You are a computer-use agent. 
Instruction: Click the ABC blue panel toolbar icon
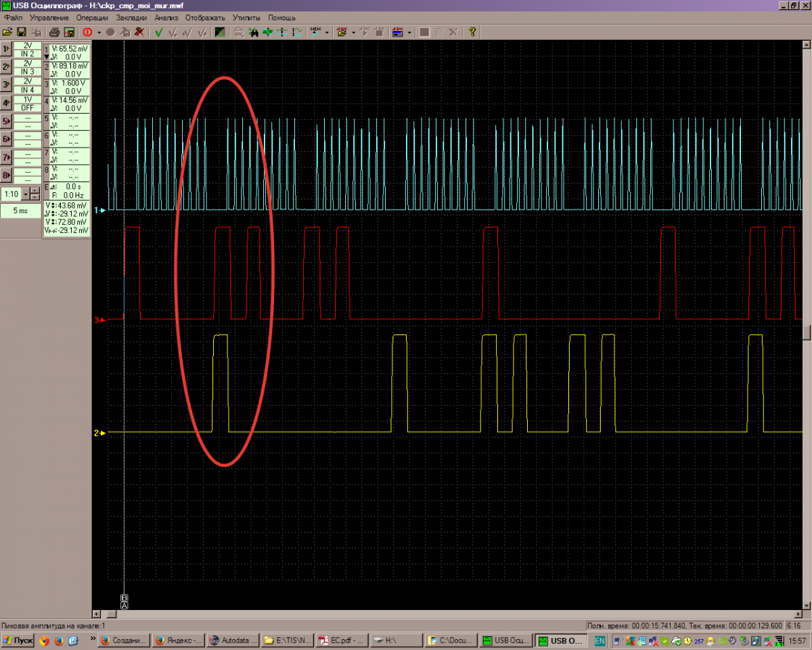[x=398, y=32]
